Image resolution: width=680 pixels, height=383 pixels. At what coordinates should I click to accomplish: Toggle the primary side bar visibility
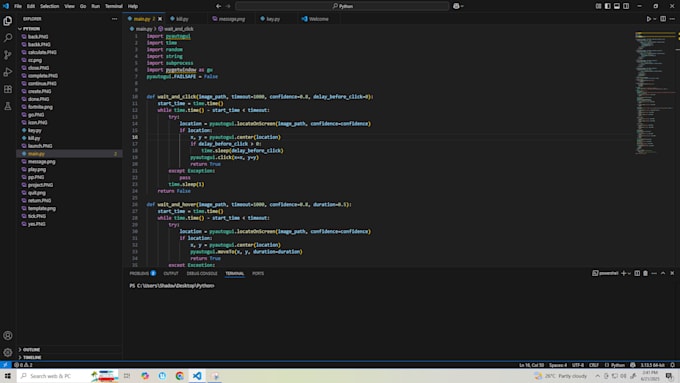(x=608, y=6)
